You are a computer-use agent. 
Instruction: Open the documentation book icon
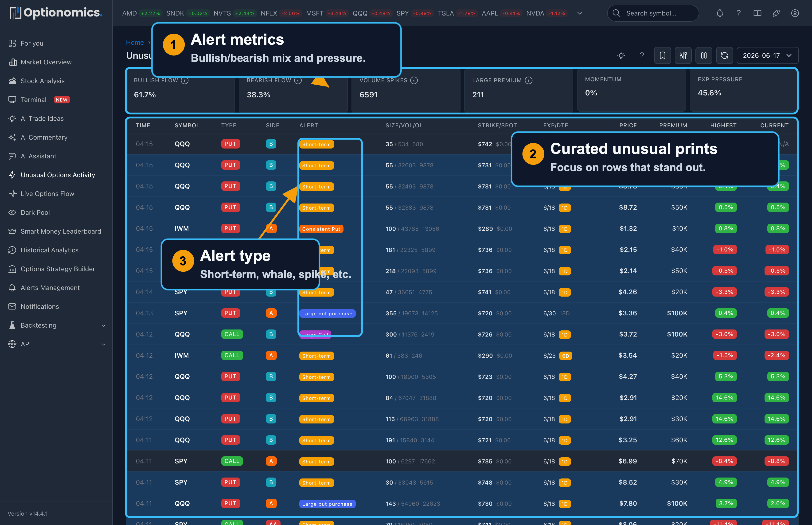coord(757,13)
